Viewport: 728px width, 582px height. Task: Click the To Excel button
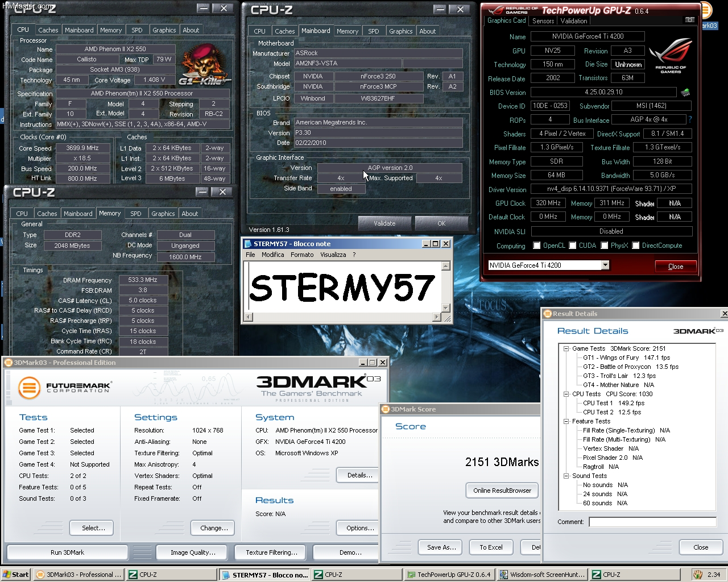(x=491, y=547)
